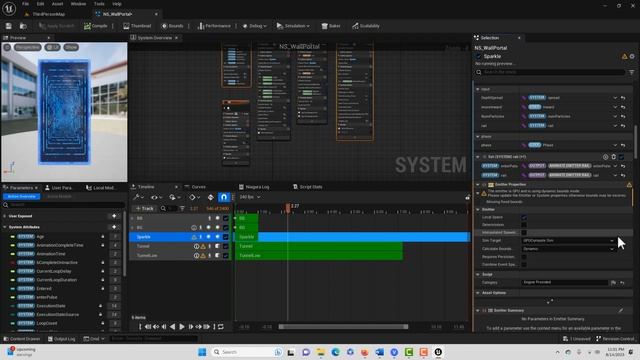Click the timeline playhead marker
The image size is (640, 360).
(x=288, y=207)
